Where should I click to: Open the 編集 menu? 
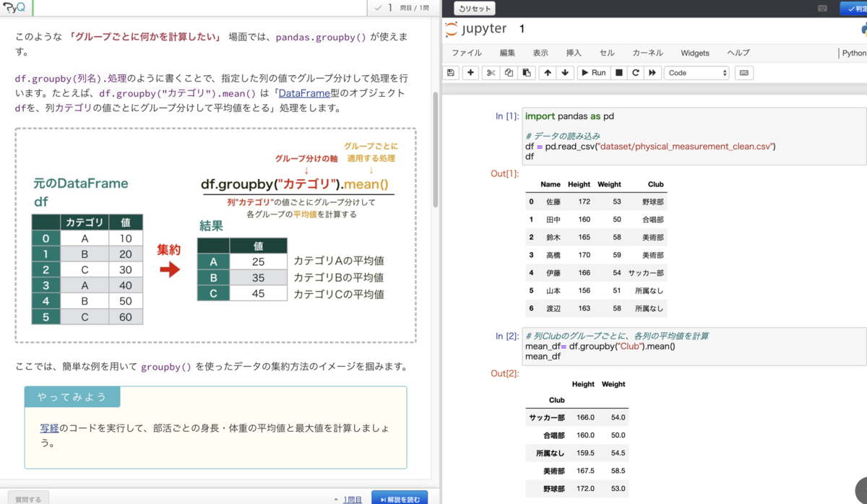pos(507,53)
